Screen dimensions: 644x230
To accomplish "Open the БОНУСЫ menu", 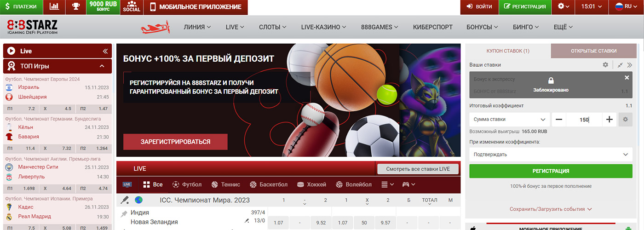I will (483, 27).
